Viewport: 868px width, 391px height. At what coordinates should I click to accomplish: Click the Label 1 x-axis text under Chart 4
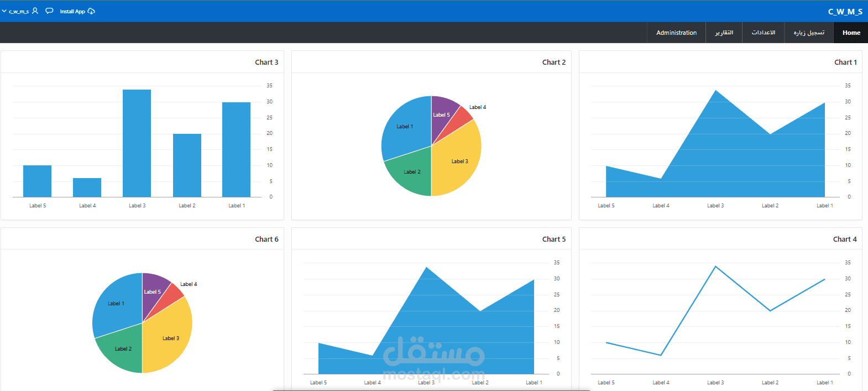[x=825, y=383]
